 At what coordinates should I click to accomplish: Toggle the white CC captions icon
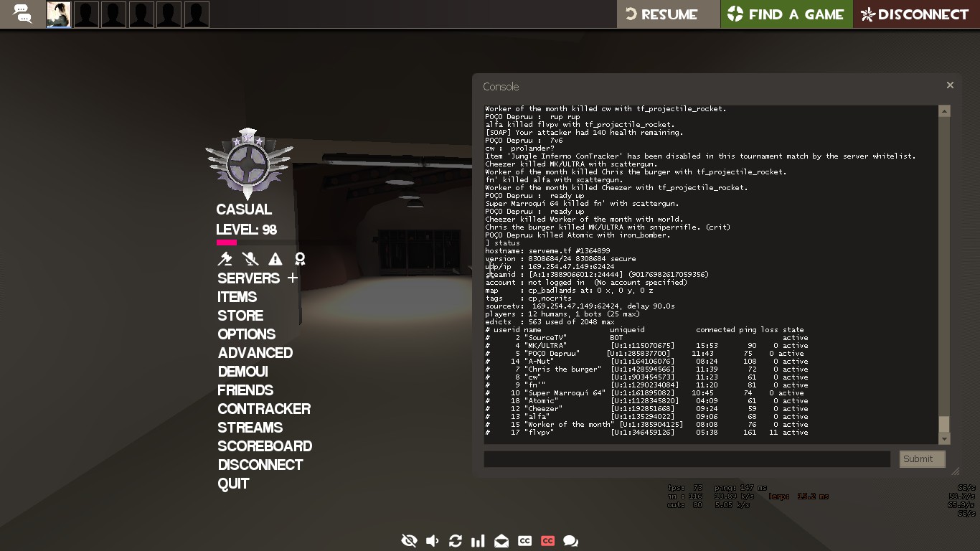524,541
